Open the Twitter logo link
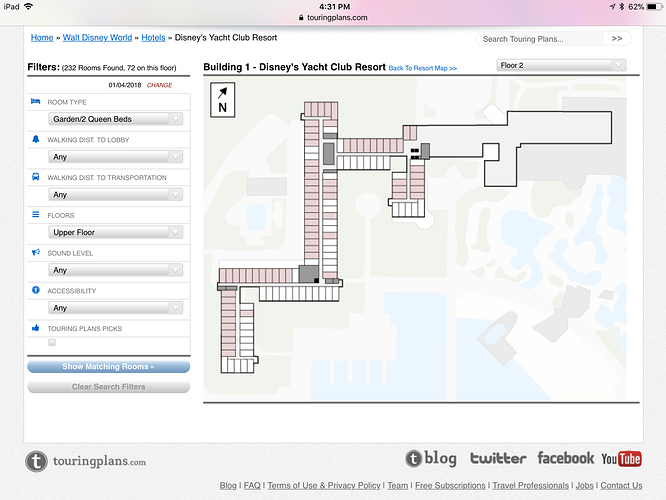Viewport: 666px width, 500px height. tap(497, 458)
